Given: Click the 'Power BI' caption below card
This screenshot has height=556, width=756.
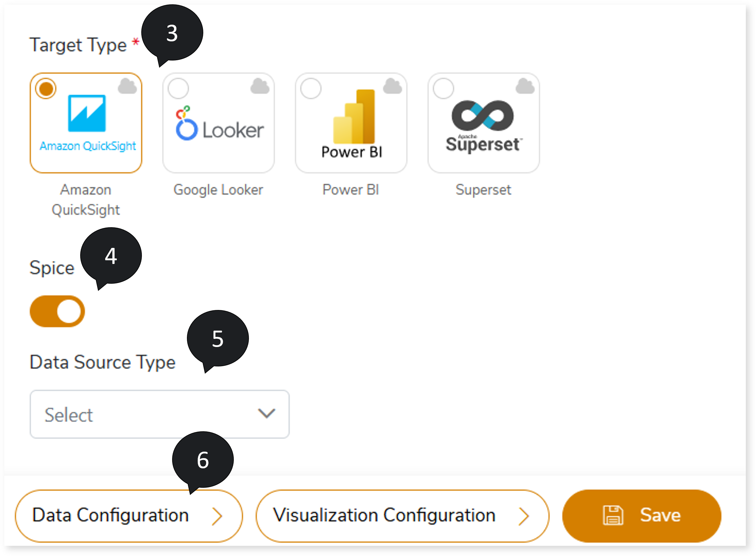Looking at the screenshot, I should (x=351, y=190).
